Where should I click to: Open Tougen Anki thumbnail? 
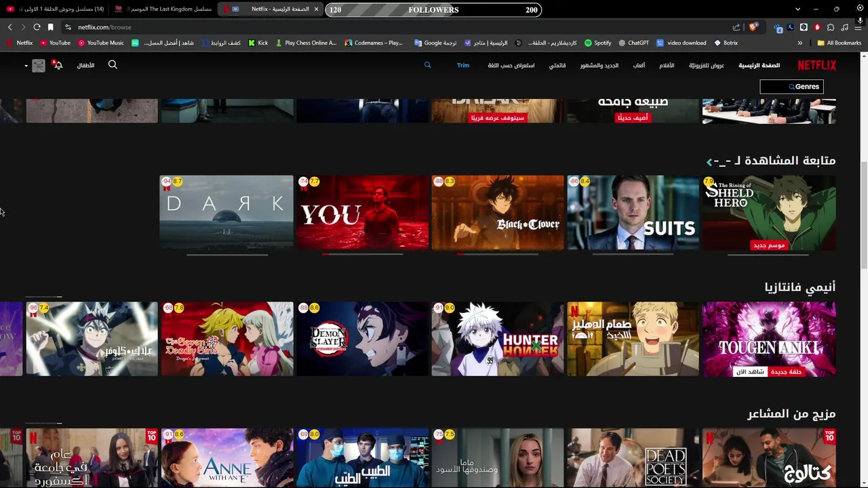769,339
